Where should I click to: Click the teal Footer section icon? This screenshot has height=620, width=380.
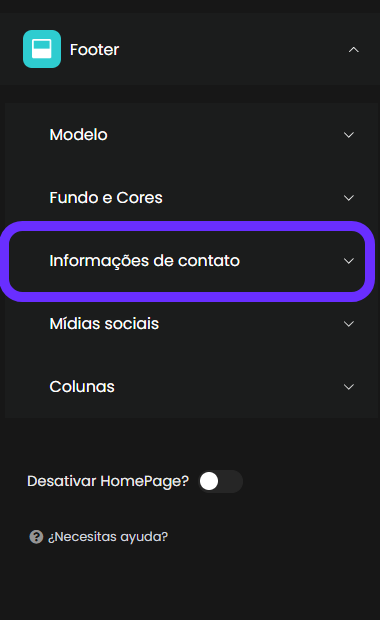[42, 49]
